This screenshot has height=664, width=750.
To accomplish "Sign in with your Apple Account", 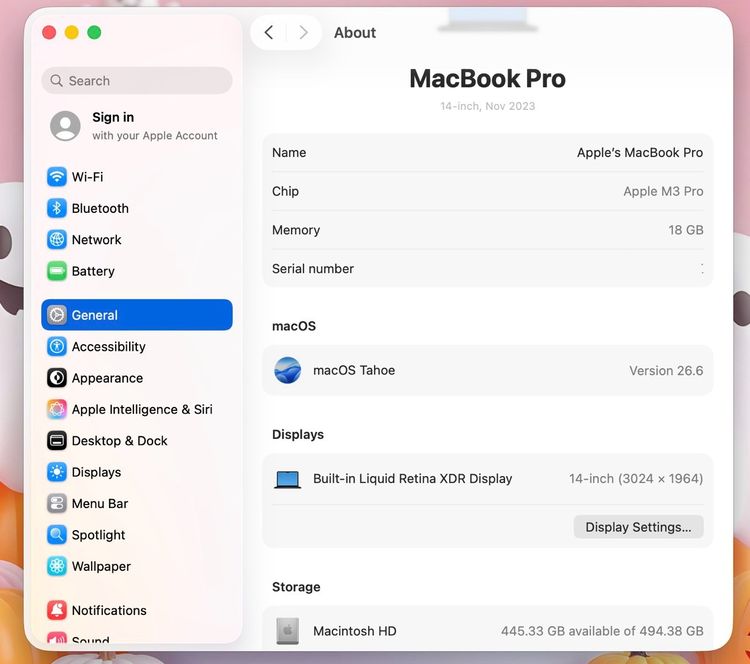I will (x=137, y=126).
